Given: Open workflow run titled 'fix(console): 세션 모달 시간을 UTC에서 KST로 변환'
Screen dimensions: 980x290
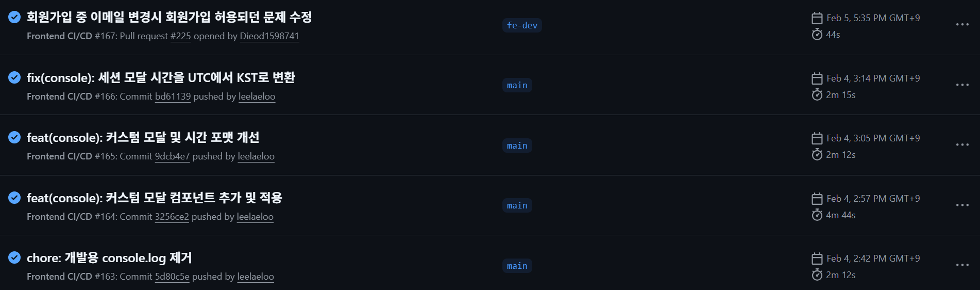Looking at the screenshot, I should coord(161,78).
